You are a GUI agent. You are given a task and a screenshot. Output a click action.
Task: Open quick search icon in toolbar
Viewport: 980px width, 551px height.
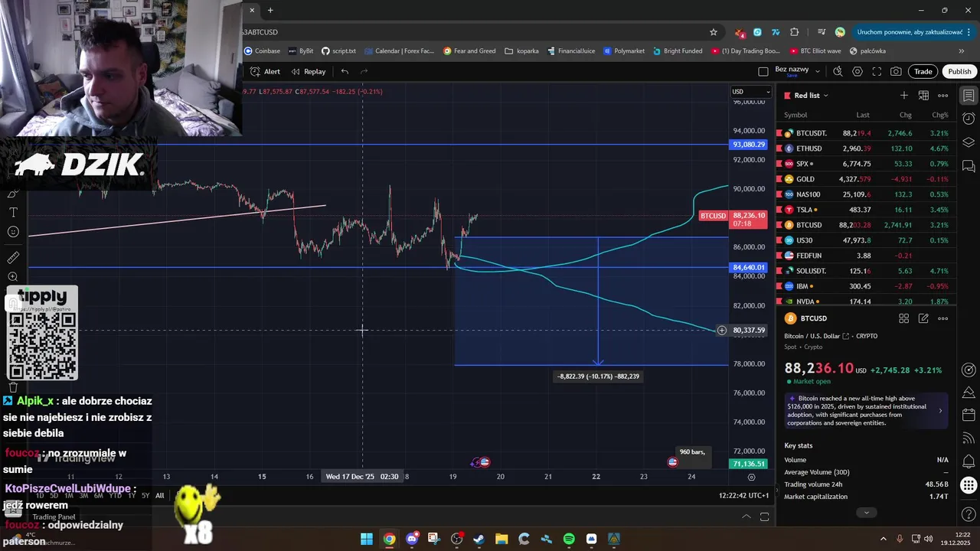pos(838,71)
